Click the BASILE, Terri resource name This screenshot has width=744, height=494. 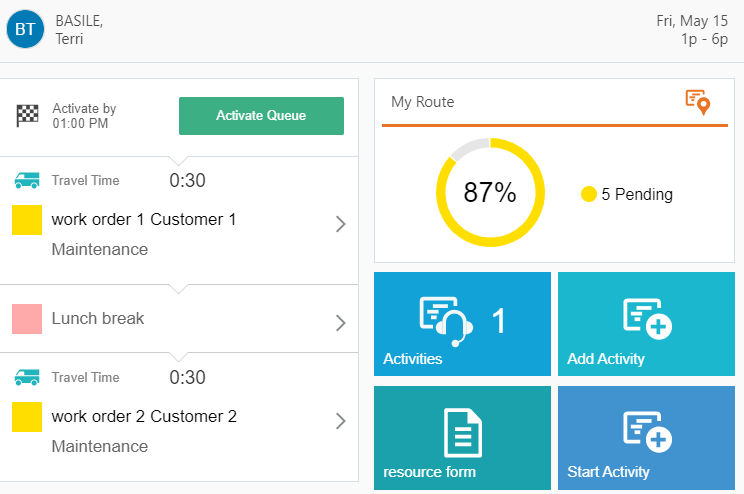79,29
